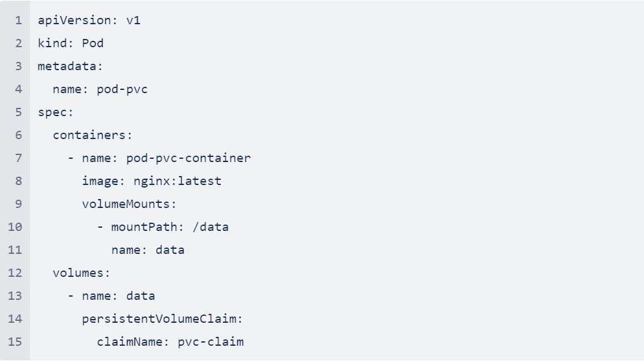Image resolution: width=644 pixels, height=363 pixels.
Task: Click line number 5 in gutter
Action: 18,112
